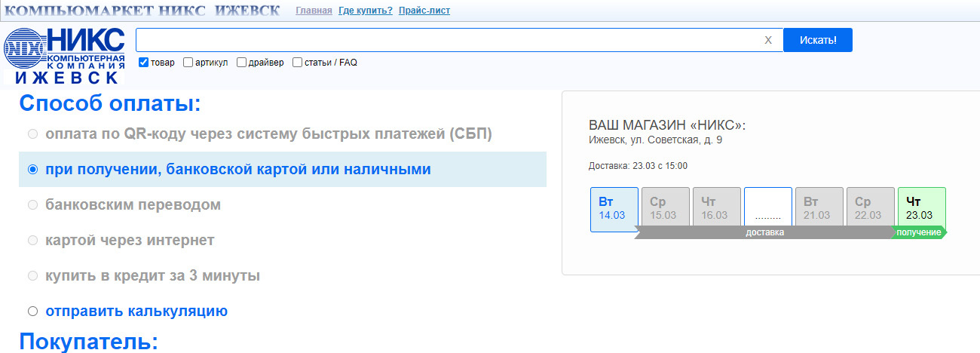Click ВАШ МАГАЗИН «НИКС» store title
Image resolution: width=980 pixels, height=353 pixels.
pos(667,125)
